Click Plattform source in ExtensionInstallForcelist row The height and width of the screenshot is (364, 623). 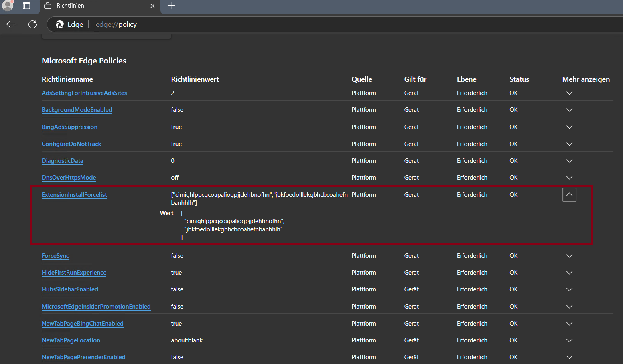[x=364, y=195]
